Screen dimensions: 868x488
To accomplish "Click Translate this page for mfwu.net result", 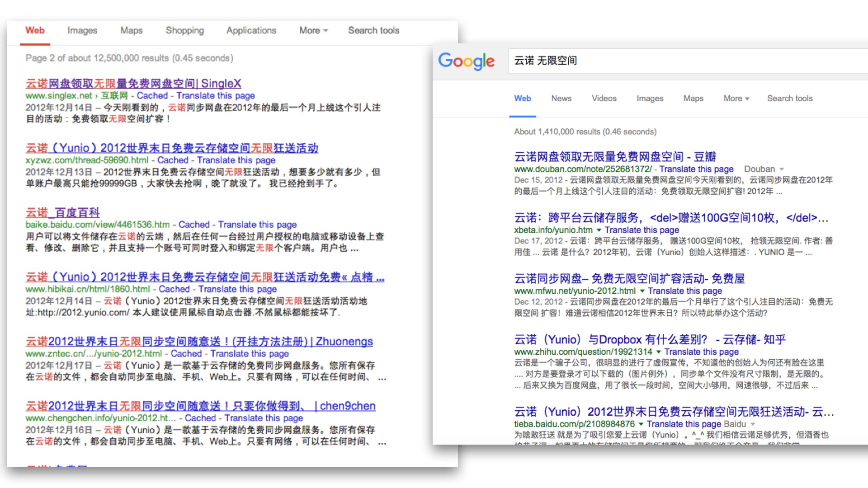I will (x=685, y=291).
